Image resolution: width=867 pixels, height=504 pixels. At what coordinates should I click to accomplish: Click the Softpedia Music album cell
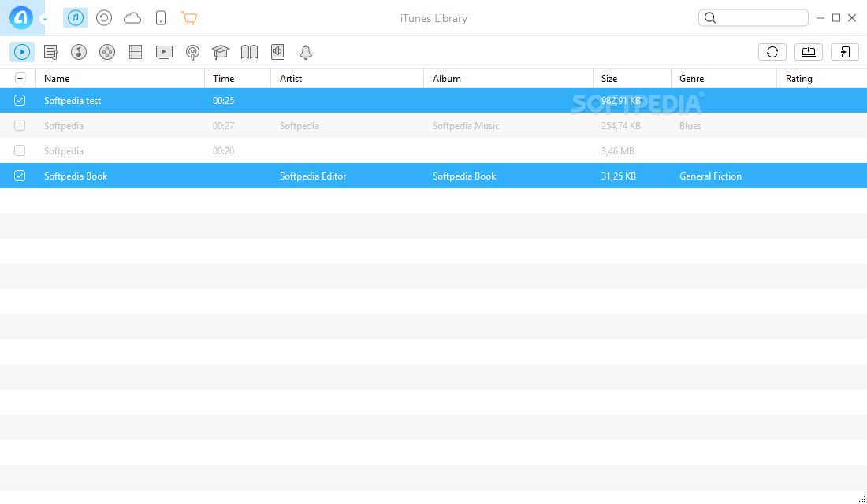(x=466, y=126)
